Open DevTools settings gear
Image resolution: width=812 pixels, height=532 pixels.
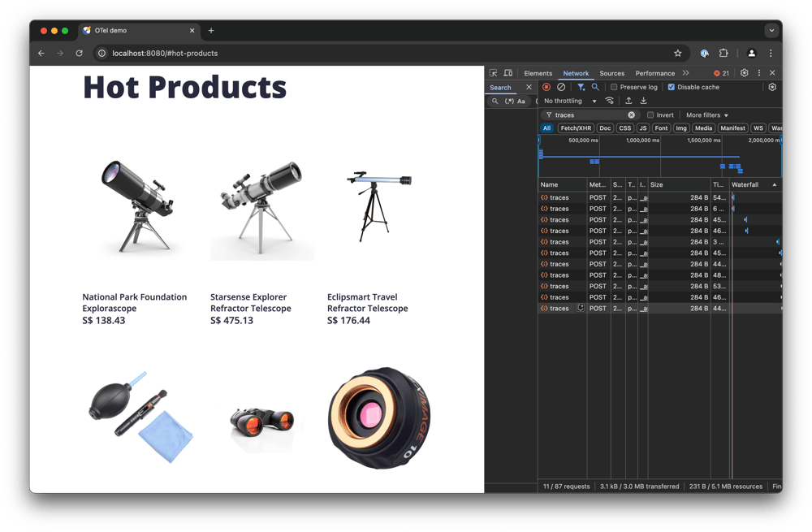pyautogui.click(x=744, y=73)
